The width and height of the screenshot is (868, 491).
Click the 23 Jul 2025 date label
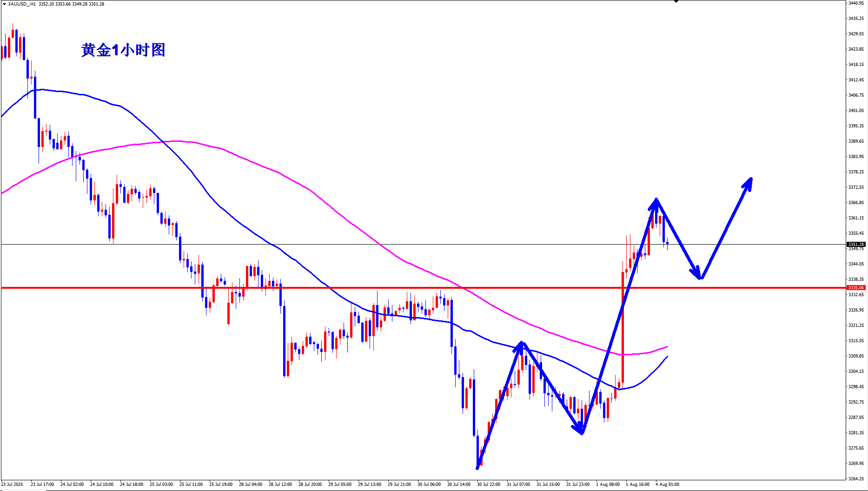click(12, 484)
